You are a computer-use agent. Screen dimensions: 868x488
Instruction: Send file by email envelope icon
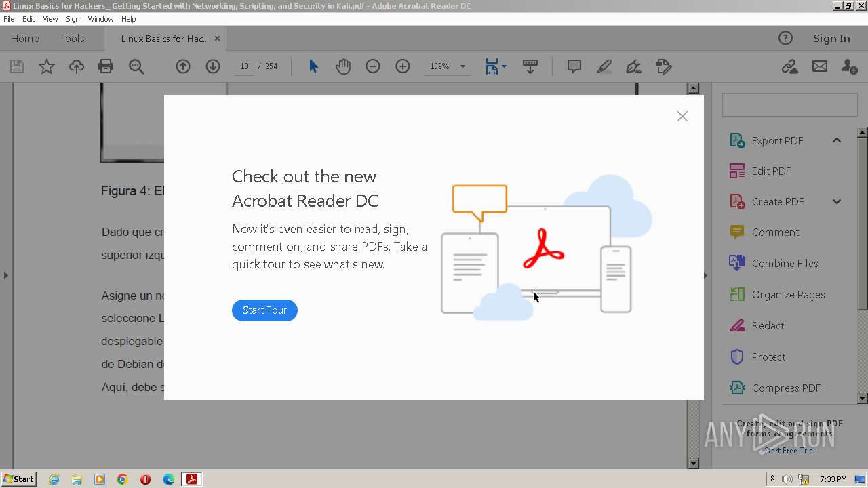click(820, 66)
